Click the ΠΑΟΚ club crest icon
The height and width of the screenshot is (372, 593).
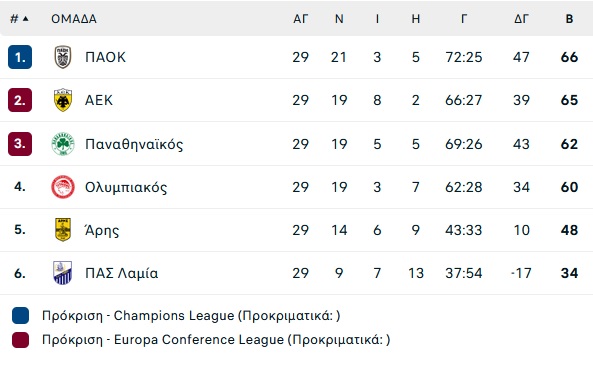63,57
